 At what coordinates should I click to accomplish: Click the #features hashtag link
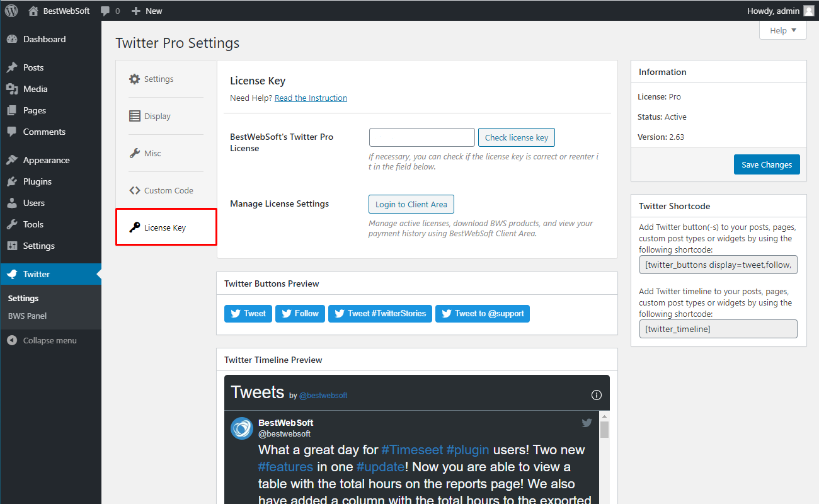(285, 467)
